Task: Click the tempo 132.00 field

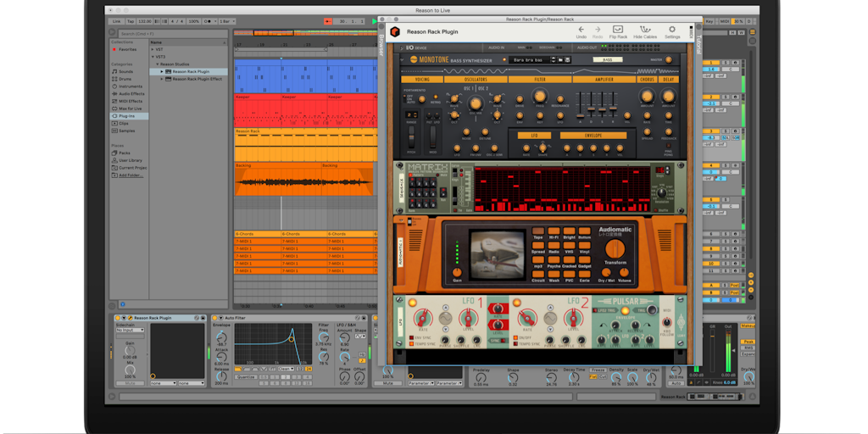Action: 145,21
